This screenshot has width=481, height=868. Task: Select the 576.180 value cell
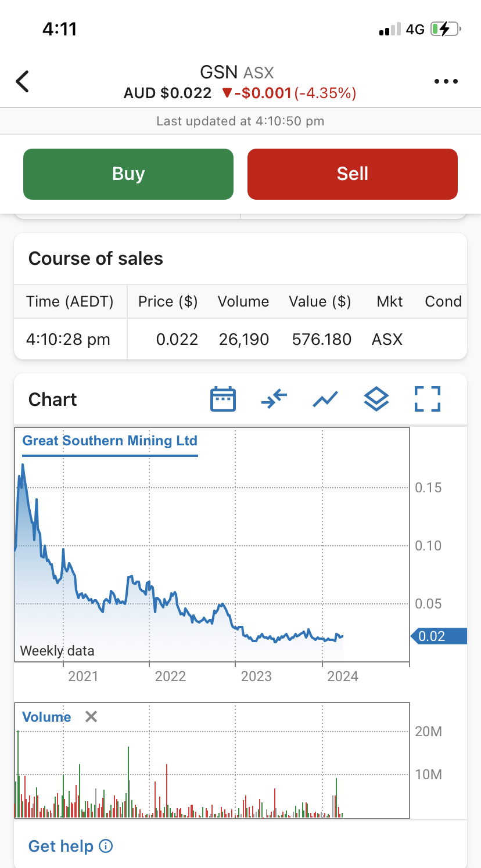pos(322,339)
